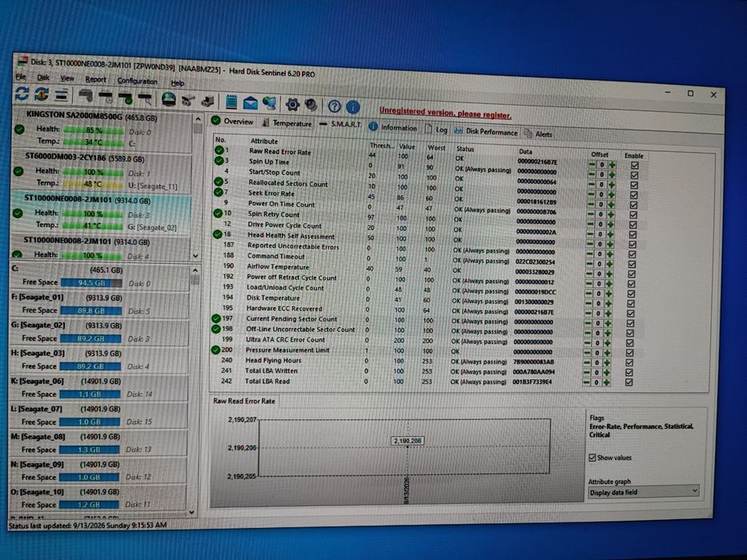
Task: Click the globe disk toolbar icon
Action: coord(169,99)
